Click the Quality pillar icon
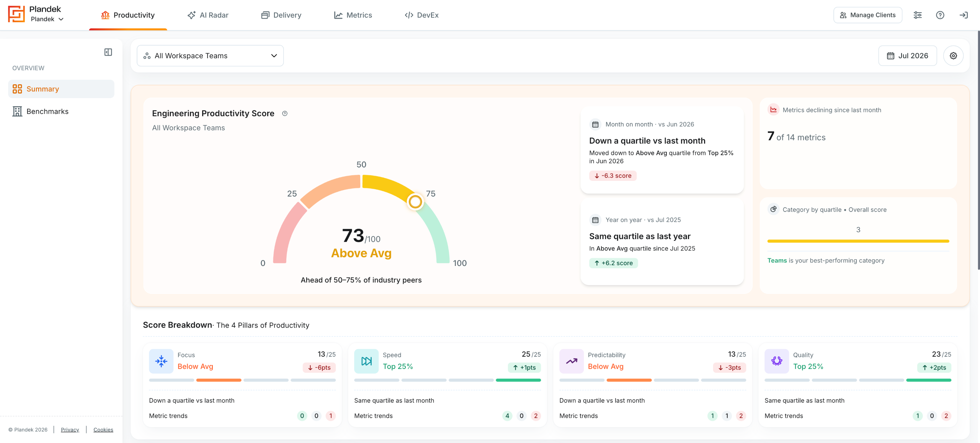 777,361
